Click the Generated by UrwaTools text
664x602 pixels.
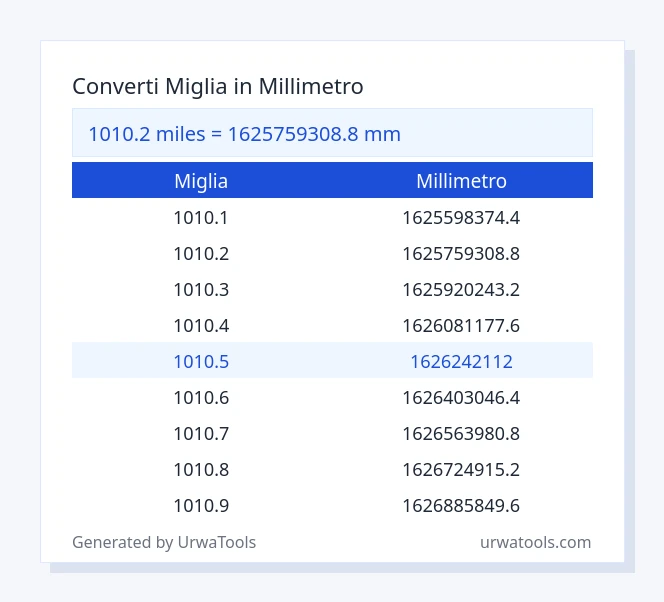pyautogui.click(x=164, y=543)
